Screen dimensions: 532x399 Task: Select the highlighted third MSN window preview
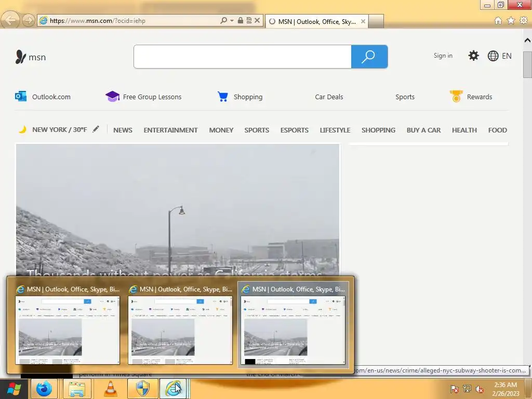[293, 325]
